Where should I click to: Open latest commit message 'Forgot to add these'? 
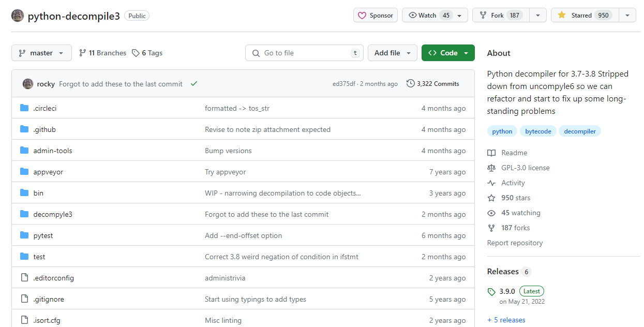121,84
